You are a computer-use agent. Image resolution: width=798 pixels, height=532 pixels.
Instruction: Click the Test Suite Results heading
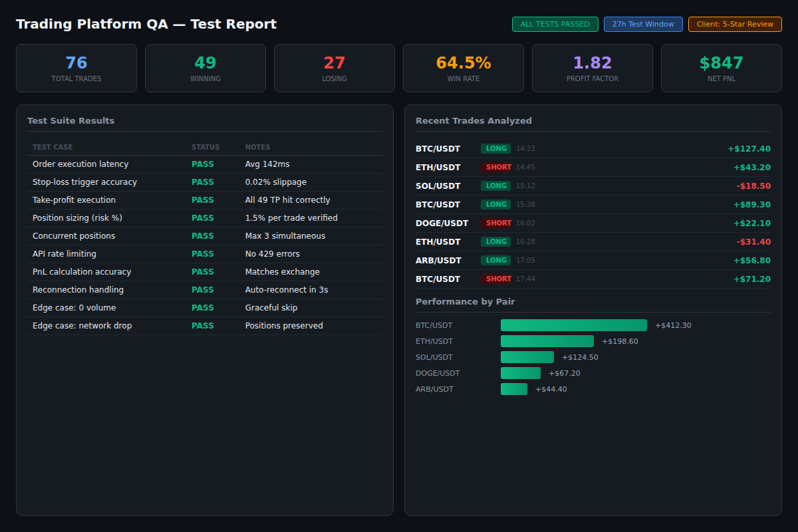tap(70, 120)
